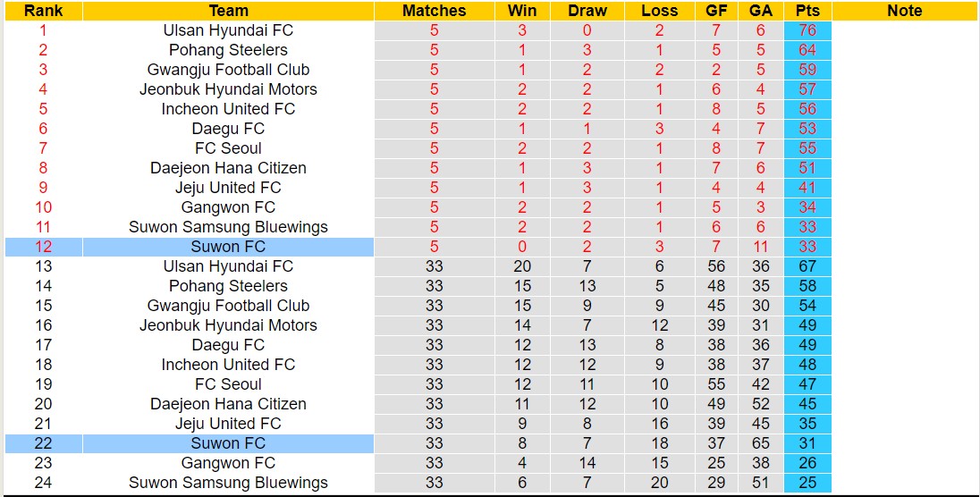Sort by the Matches column header
The height and width of the screenshot is (497, 980).
(434, 11)
